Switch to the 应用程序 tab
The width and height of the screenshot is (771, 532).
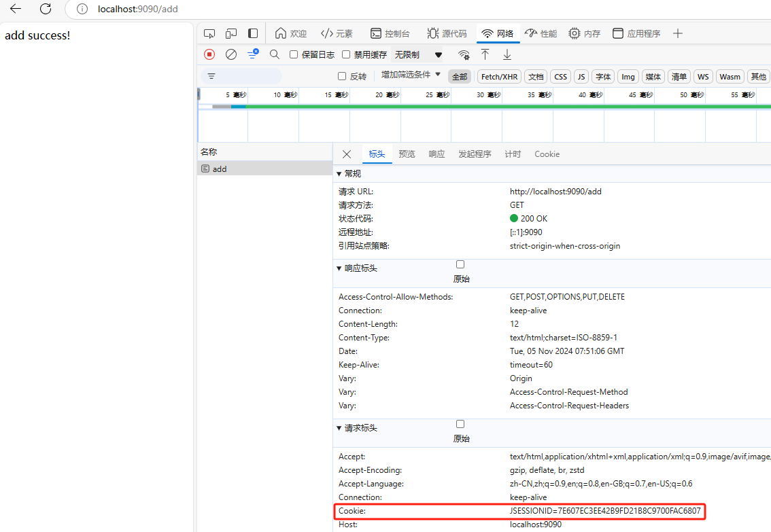click(636, 33)
